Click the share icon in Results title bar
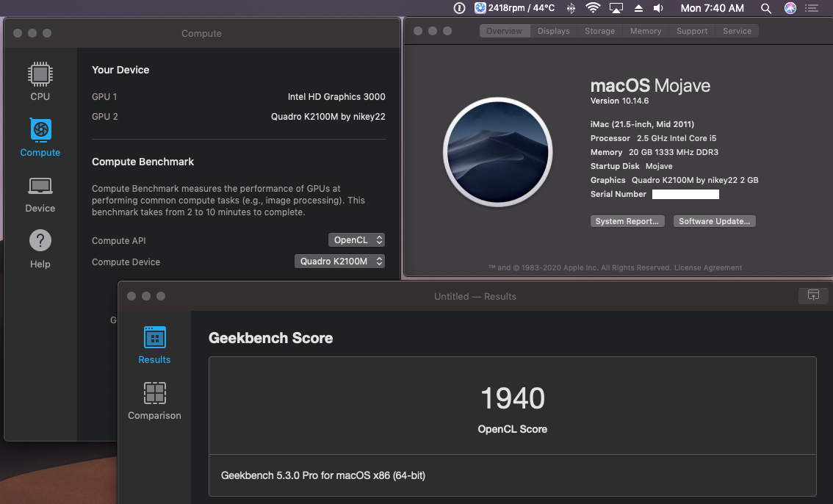This screenshot has height=504, width=833. coord(813,295)
